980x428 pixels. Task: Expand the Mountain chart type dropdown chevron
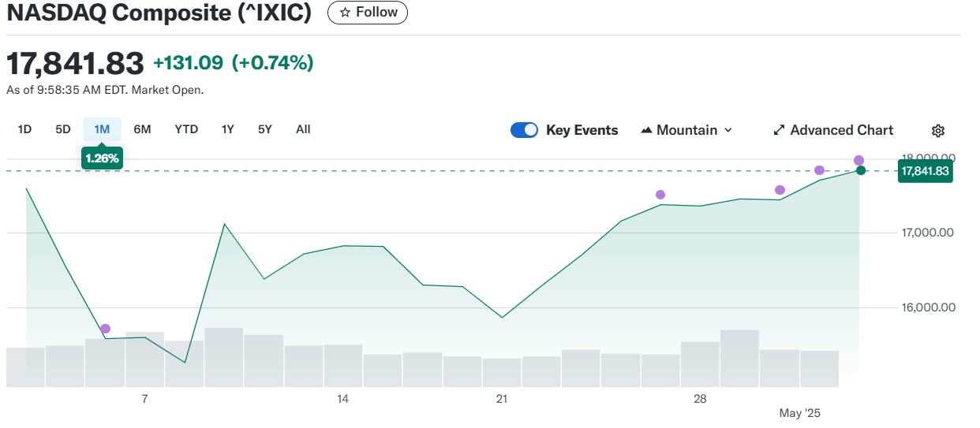point(728,130)
